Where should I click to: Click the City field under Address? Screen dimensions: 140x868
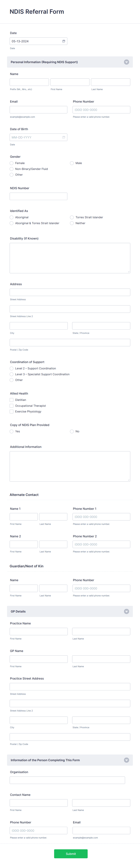click(x=38, y=326)
